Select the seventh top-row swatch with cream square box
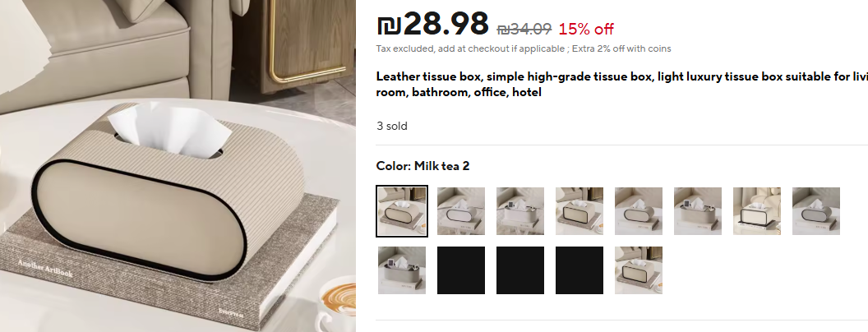868x332 pixels. 757,211
